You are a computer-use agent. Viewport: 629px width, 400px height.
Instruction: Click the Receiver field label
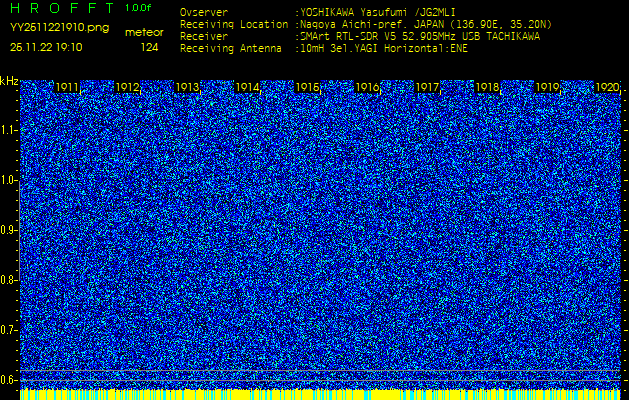204,37
